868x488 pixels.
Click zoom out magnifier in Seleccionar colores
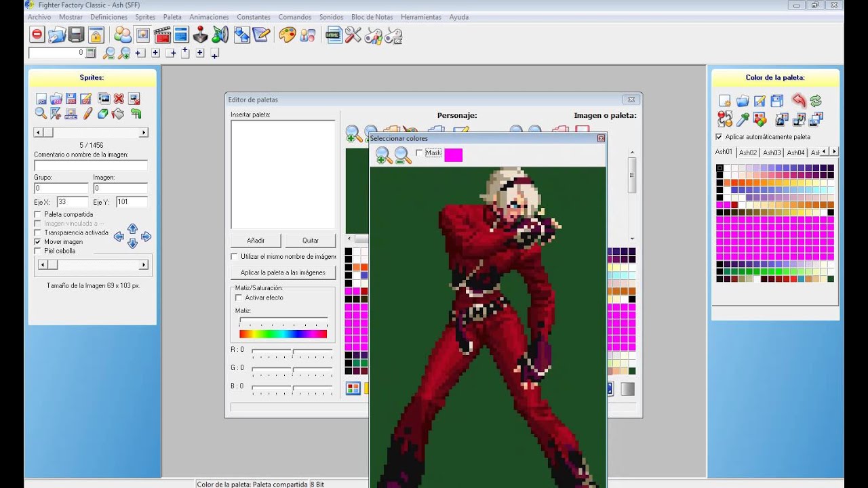403,155
